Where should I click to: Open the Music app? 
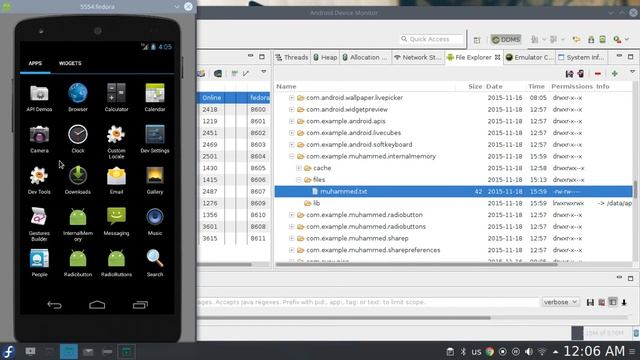click(155, 222)
